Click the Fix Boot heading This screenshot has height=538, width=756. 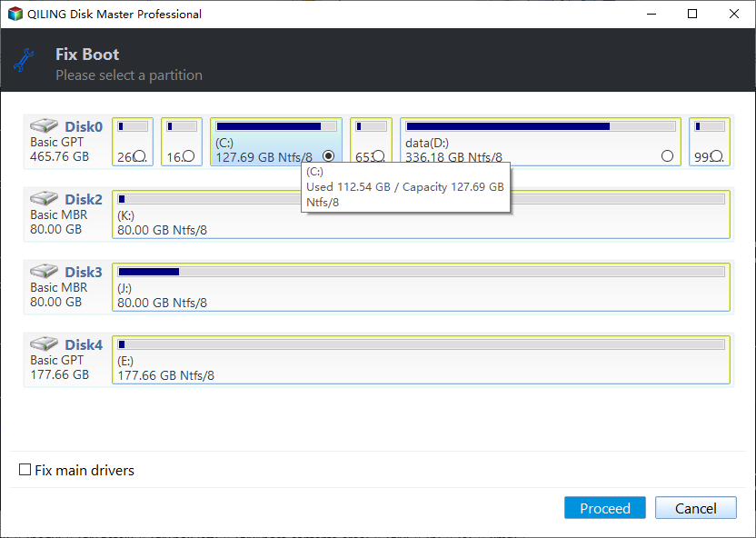tap(87, 54)
